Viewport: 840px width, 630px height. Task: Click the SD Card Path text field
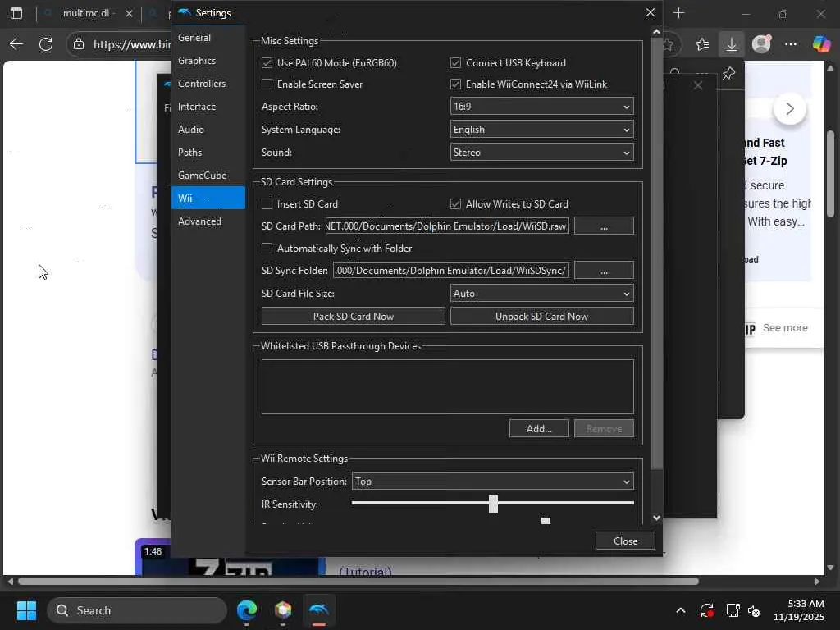click(447, 226)
